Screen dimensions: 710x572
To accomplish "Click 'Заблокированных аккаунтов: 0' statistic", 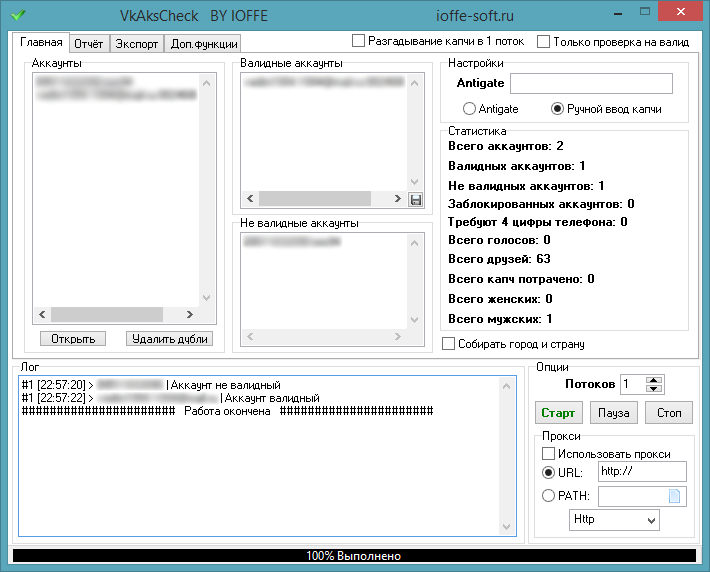I will (x=541, y=204).
